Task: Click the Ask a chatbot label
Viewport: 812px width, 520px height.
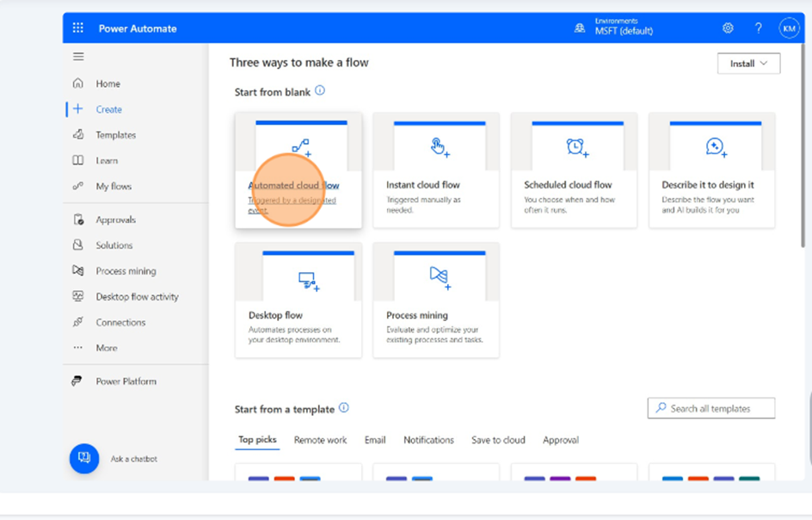Action: point(133,459)
